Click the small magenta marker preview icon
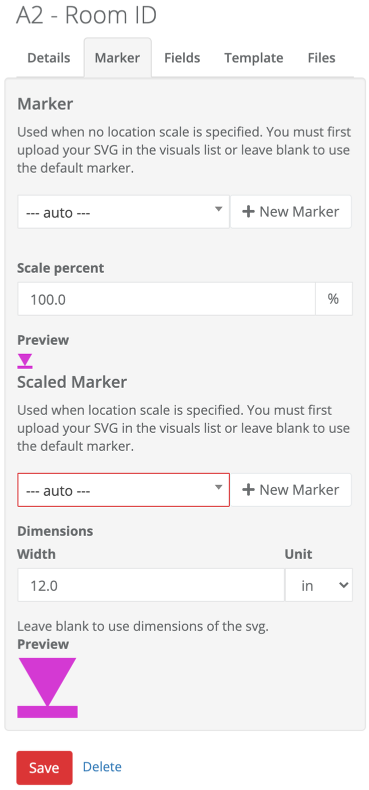The width and height of the screenshot is (369, 790). 25,361
